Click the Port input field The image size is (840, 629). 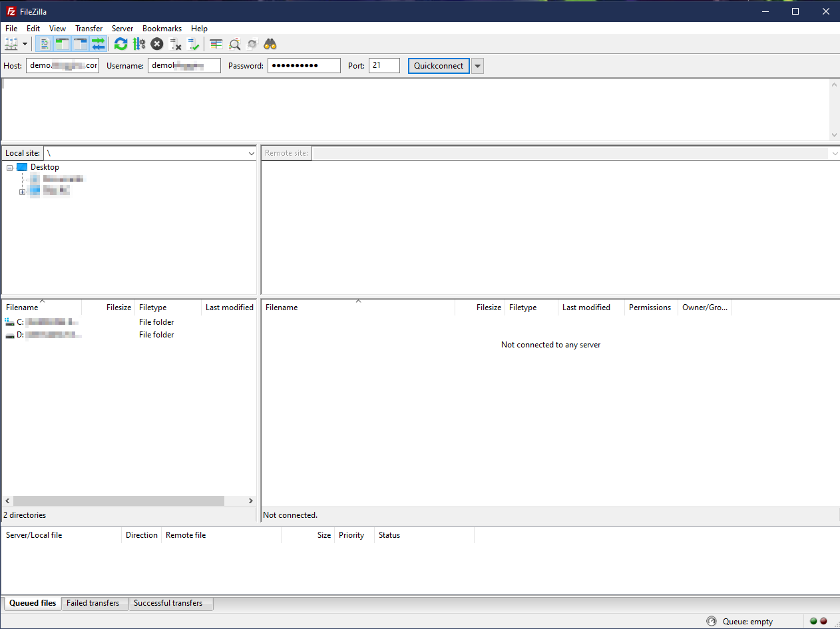tap(384, 65)
